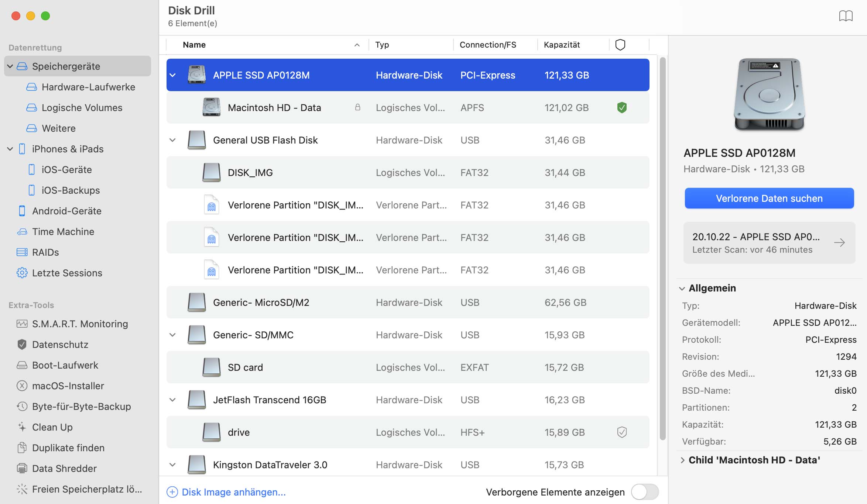This screenshot has height=504, width=867.
Task: Toggle Verborgene Elemente anzeigen switch
Action: [x=645, y=492]
